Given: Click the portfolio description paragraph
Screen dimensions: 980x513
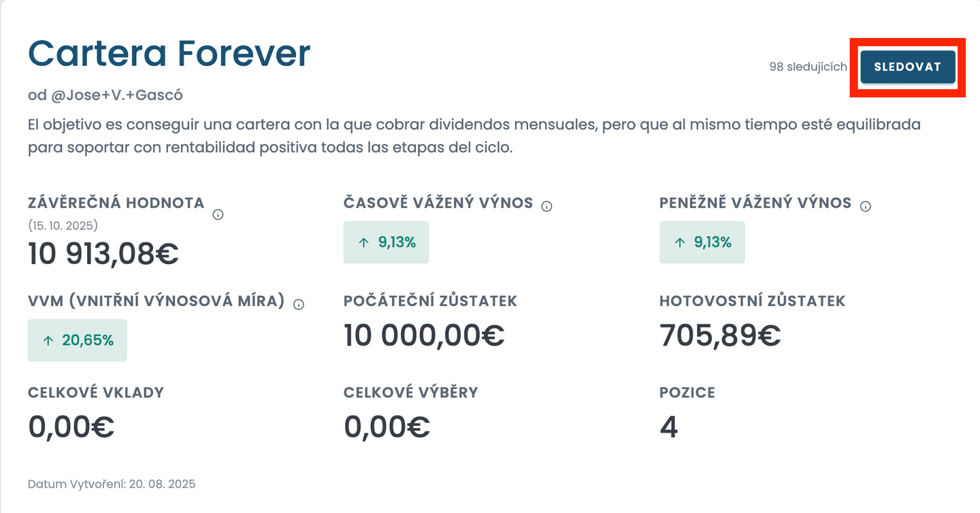Looking at the screenshot, I should coord(474,136).
